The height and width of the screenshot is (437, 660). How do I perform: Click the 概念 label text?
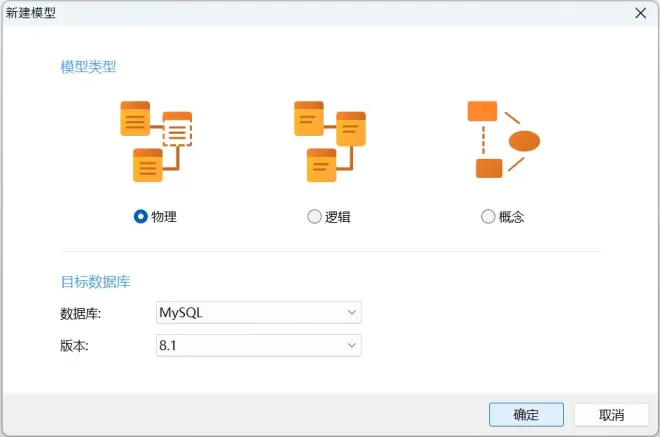click(x=511, y=217)
